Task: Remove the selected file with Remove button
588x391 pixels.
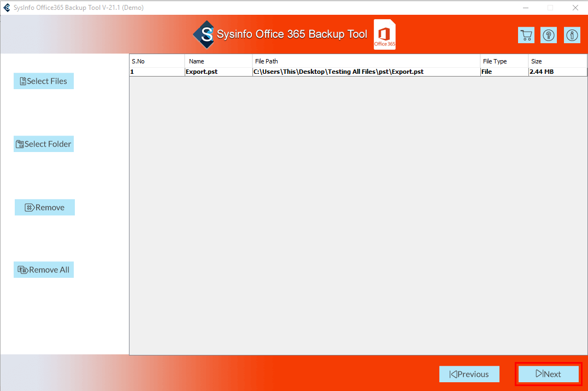Action: (45, 207)
